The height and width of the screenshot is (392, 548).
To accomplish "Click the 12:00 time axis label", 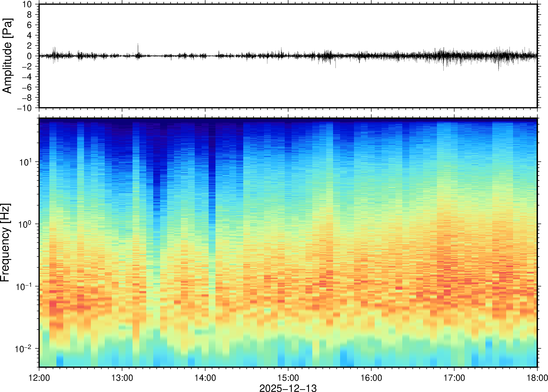I will click(39, 378).
